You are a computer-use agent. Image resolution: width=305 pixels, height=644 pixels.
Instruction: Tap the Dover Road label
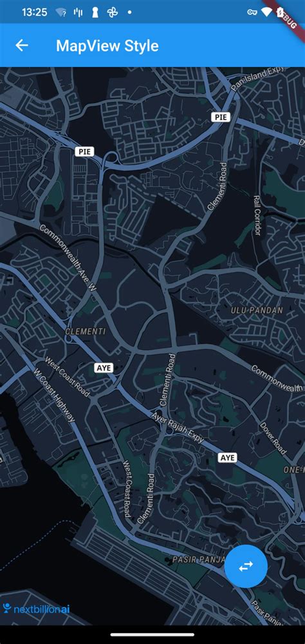(273, 438)
